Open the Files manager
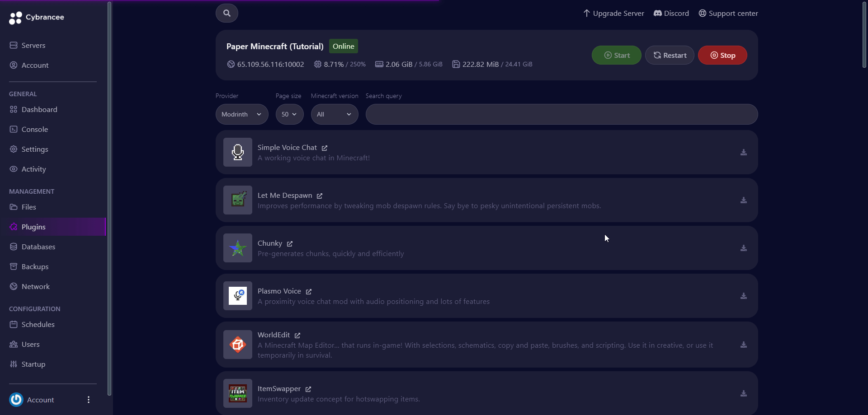868x415 pixels. point(53,207)
